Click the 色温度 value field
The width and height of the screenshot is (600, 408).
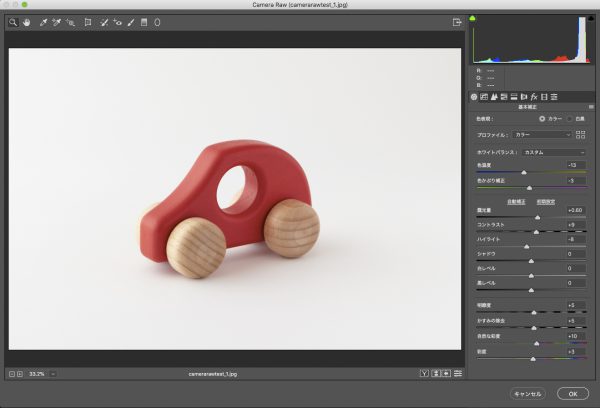click(x=575, y=165)
